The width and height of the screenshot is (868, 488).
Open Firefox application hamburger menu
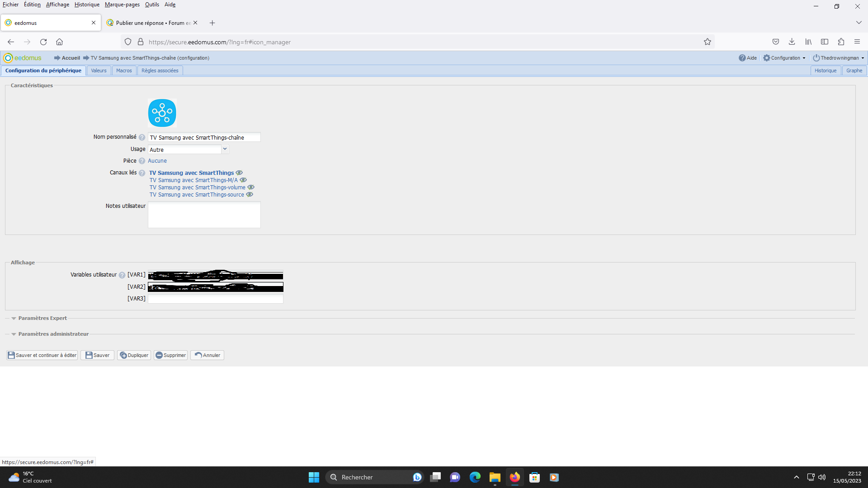pos(857,42)
